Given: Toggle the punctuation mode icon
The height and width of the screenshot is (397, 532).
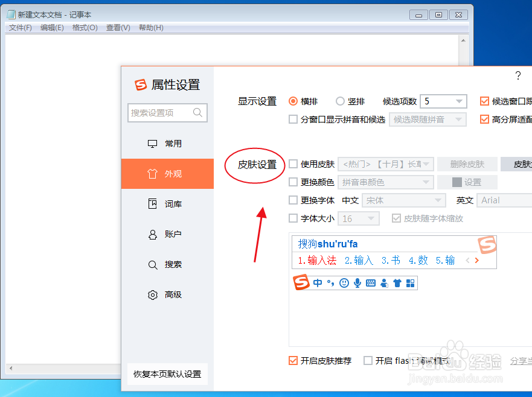Looking at the screenshot, I should click(330, 283).
